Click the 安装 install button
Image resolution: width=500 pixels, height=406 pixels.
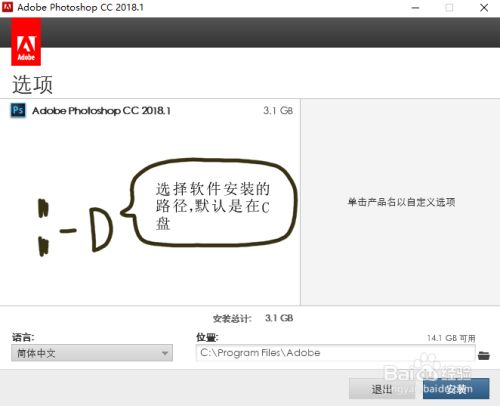point(456,389)
